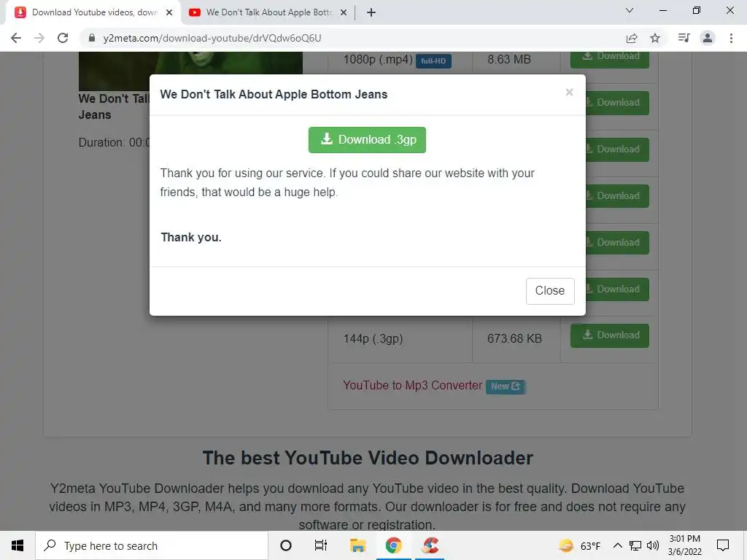Open CCleaner icon in taskbar
Screen dimensions: 747x560
(430, 545)
